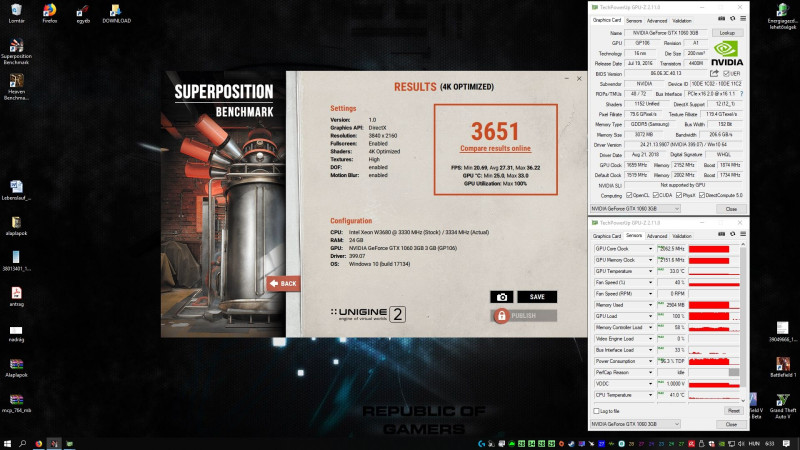Launch the Heaven Benchmark desktop shortcut

point(16,87)
